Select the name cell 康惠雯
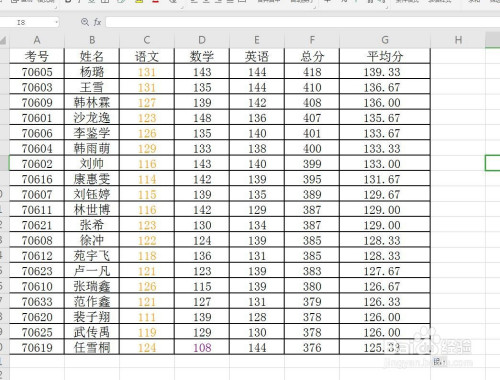The width and height of the screenshot is (500, 380). click(x=92, y=179)
